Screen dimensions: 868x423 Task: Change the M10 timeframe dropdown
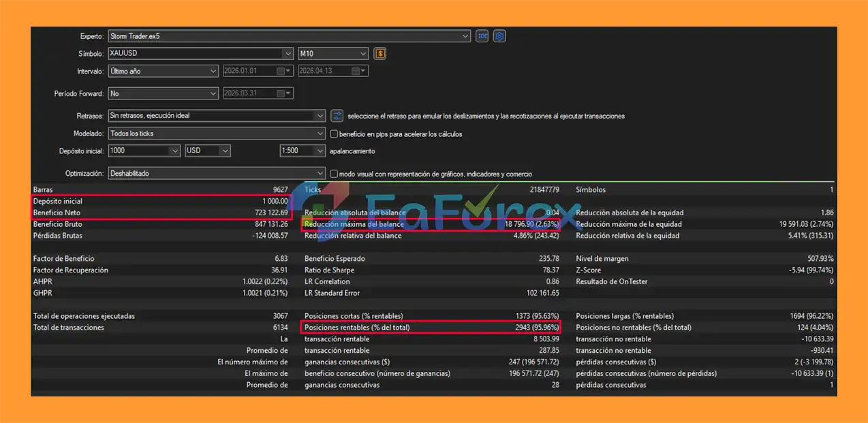(362, 53)
